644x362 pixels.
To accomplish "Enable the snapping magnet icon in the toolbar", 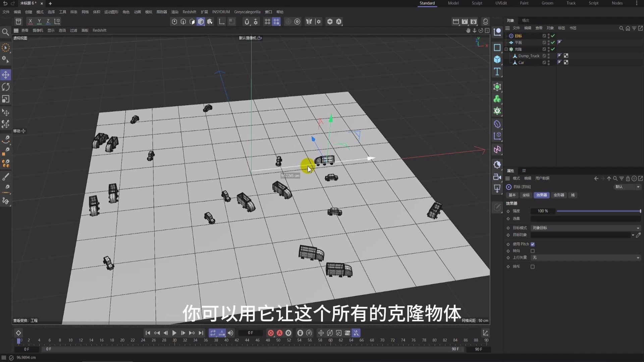I will [247, 21].
